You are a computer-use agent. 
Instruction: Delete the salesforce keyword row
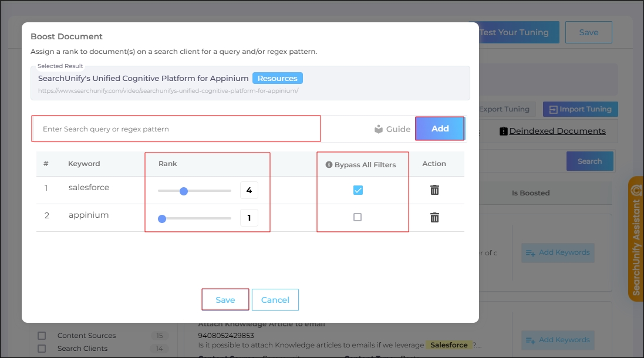pos(434,190)
